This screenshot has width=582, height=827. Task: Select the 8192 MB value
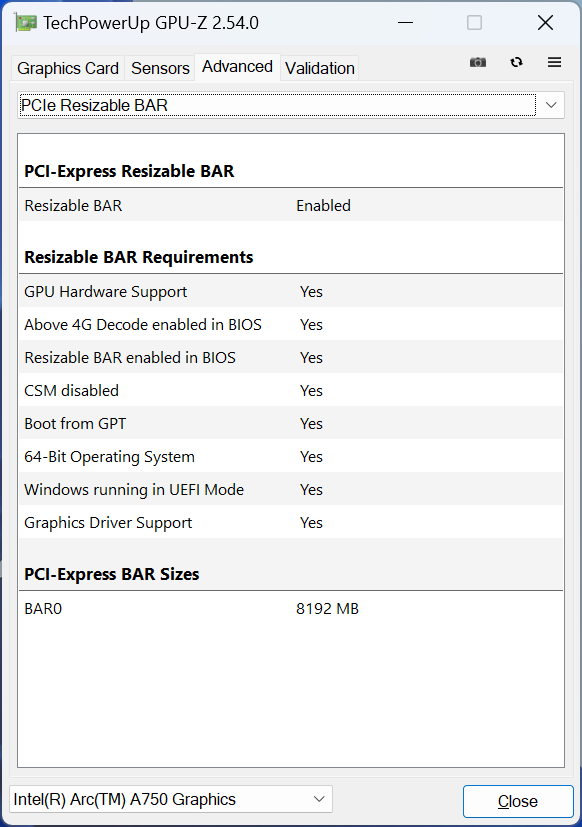[327, 609]
